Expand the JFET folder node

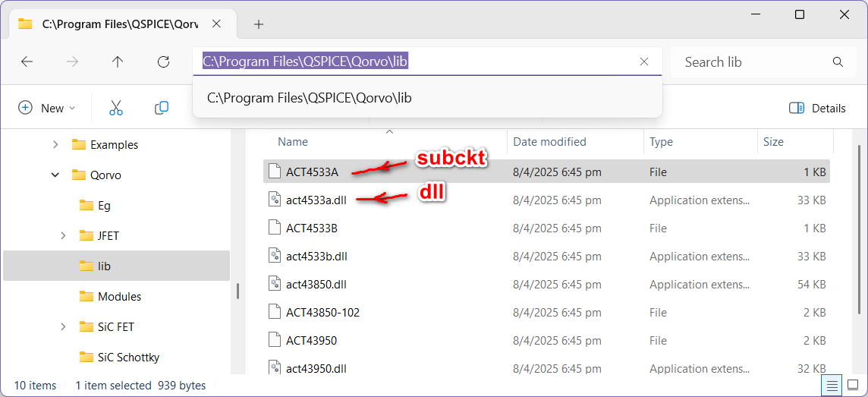[x=63, y=236]
